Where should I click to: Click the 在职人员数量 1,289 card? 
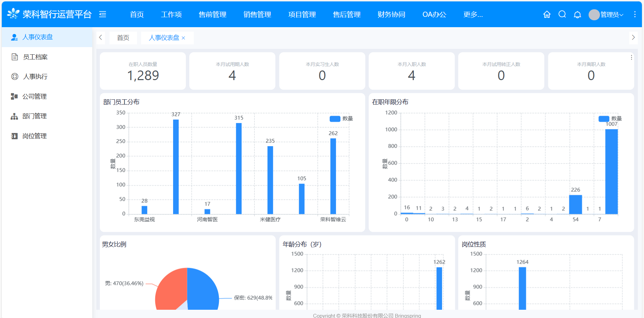click(x=143, y=71)
